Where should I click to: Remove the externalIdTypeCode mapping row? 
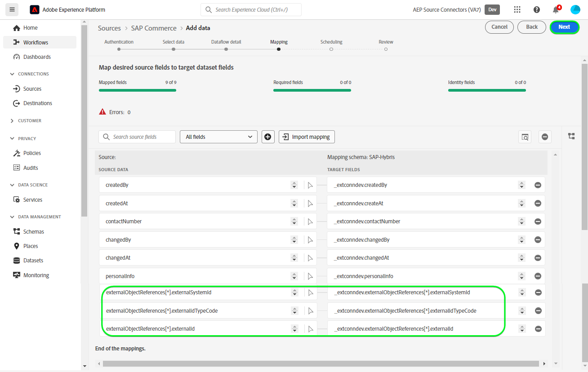point(538,311)
